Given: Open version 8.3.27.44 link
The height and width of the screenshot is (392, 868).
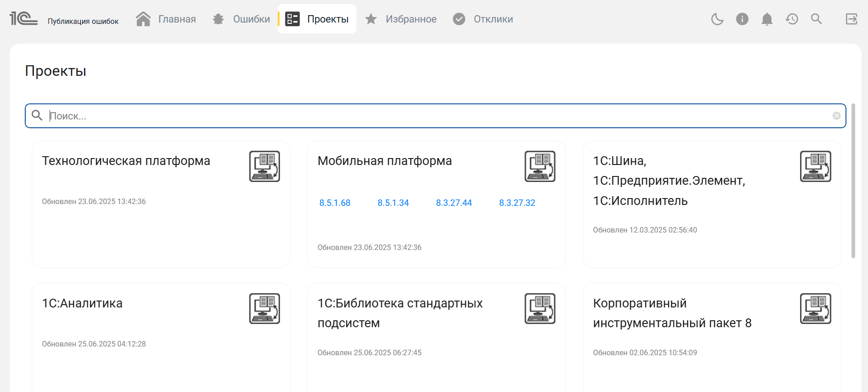Looking at the screenshot, I should (x=454, y=203).
